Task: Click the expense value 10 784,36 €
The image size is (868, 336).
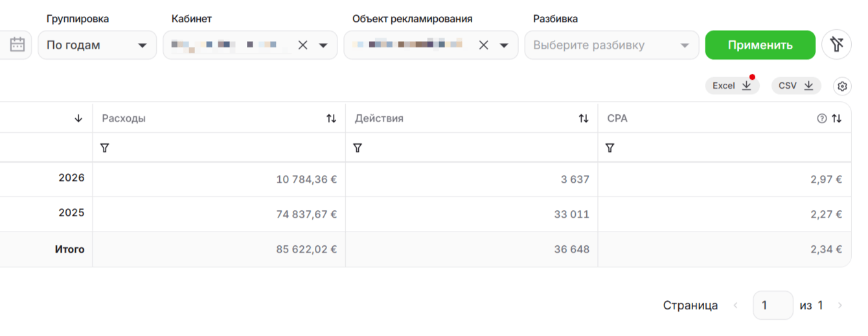Action: (306, 179)
